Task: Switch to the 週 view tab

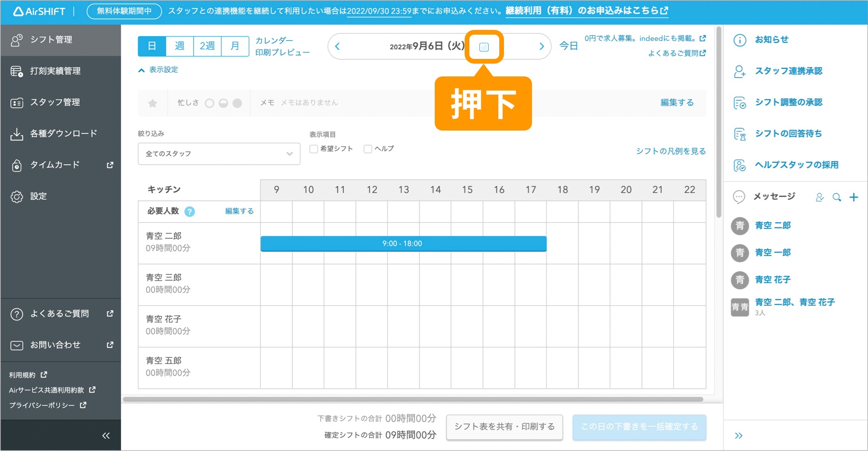Action: 179,46
